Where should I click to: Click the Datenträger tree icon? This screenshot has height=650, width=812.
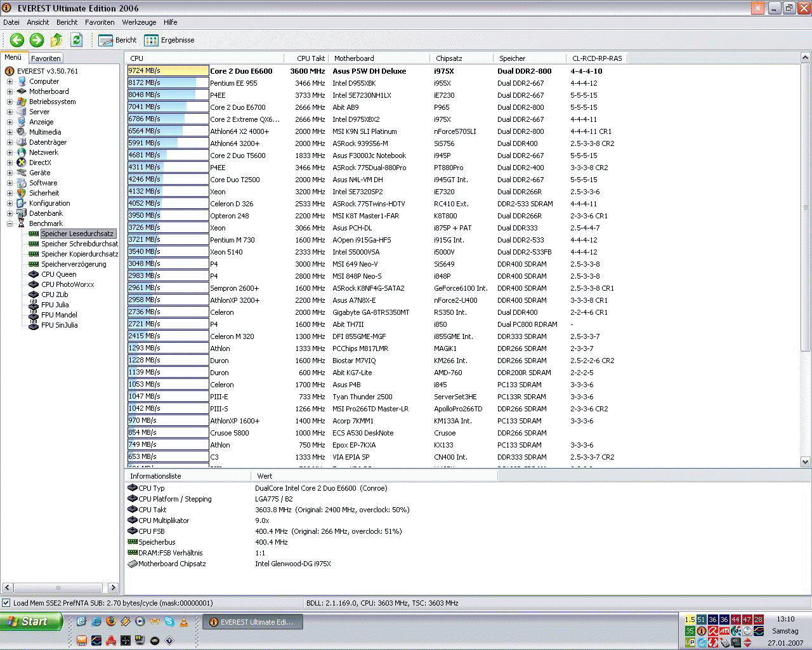point(22,142)
